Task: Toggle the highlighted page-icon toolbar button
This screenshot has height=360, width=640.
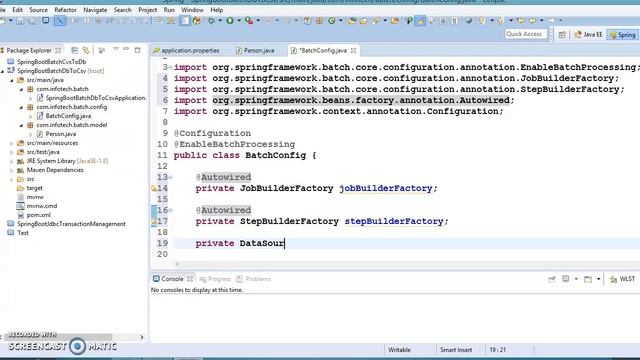Action: tap(185, 20)
